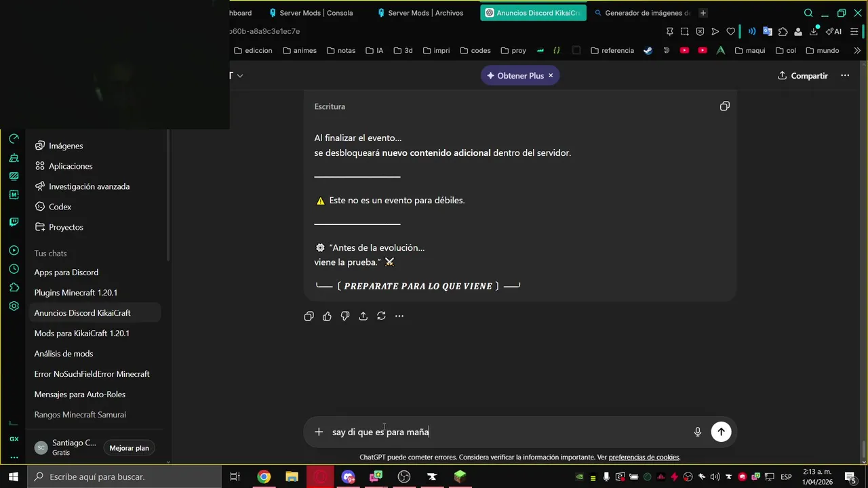
Task: Open the browser AI assistant button
Action: (x=834, y=31)
